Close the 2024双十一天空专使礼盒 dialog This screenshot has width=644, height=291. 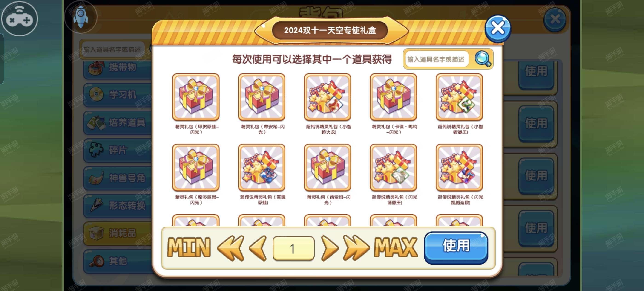[x=497, y=29]
